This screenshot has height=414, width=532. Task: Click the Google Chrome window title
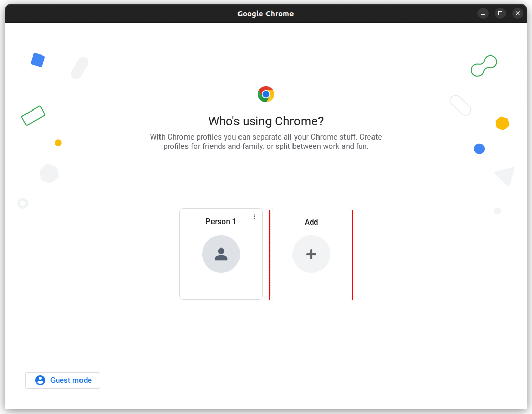tap(265, 14)
